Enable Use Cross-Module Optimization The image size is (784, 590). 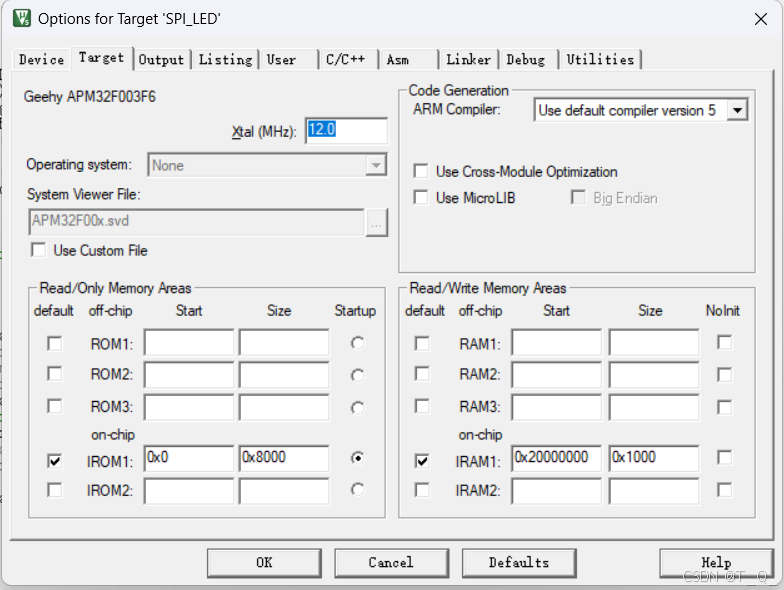click(421, 171)
